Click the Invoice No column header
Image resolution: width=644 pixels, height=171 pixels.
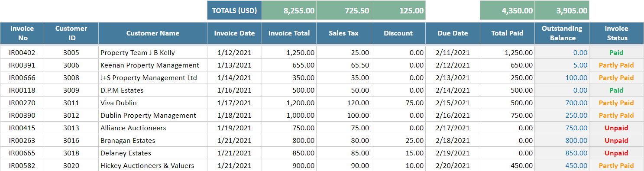(22, 33)
